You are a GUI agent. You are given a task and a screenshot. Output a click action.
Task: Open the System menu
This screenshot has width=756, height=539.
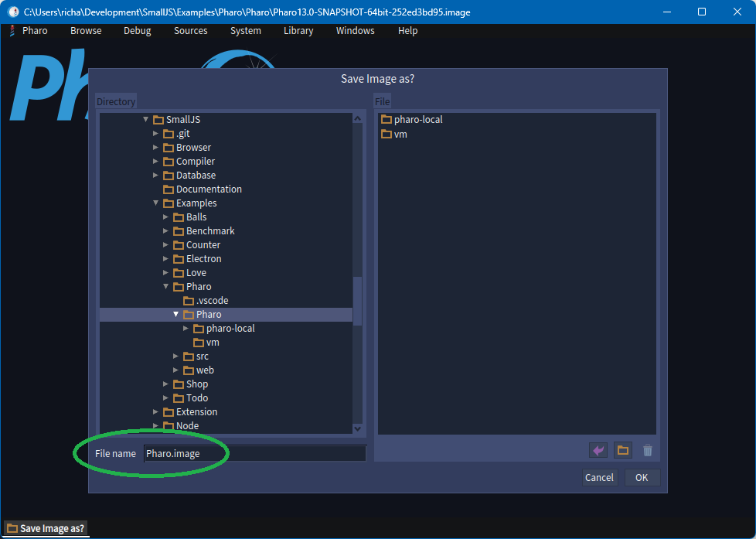tap(245, 31)
